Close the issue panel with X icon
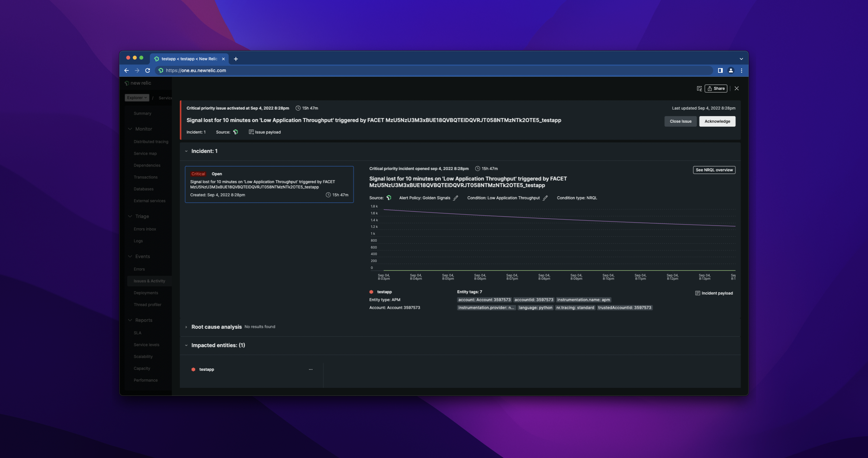The width and height of the screenshot is (868, 458). [x=737, y=88]
